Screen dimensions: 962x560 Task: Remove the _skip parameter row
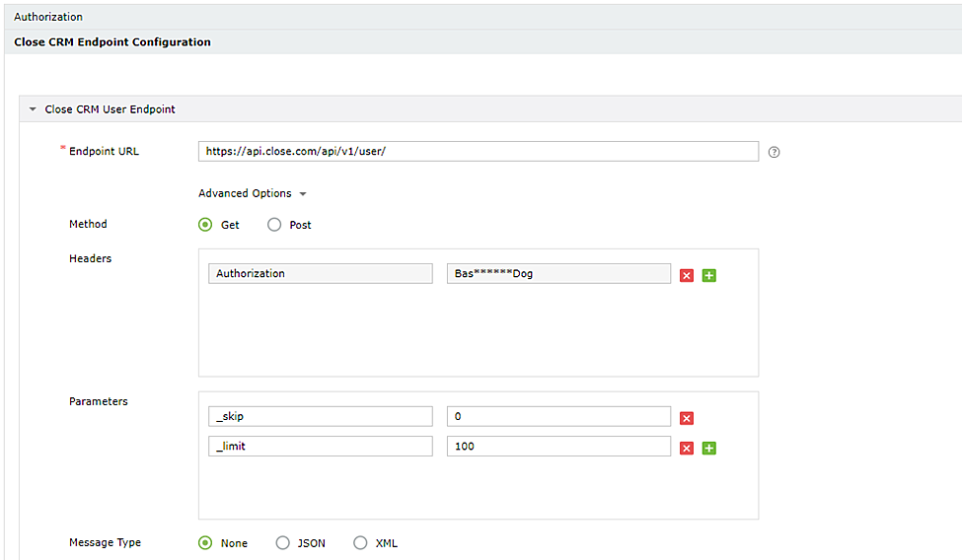tap(687, 418)
